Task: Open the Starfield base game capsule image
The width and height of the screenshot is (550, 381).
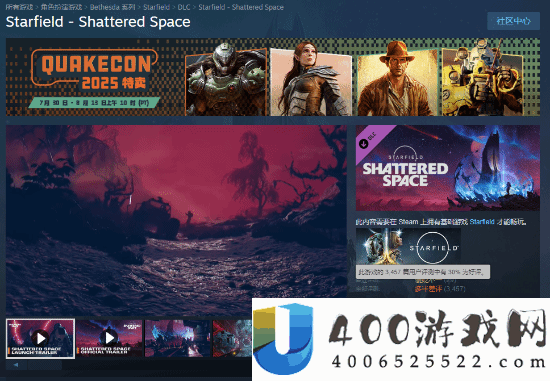Action: pos(408,246)
